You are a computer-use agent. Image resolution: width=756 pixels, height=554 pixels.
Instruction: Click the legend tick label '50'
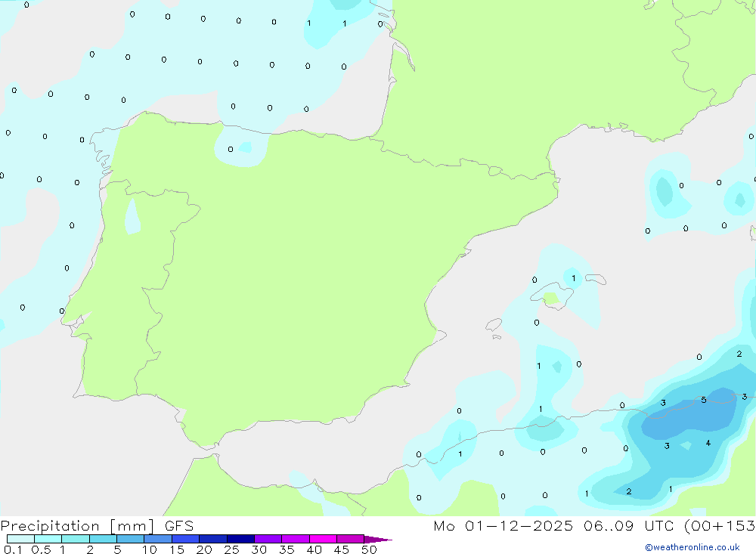point(369,549)
